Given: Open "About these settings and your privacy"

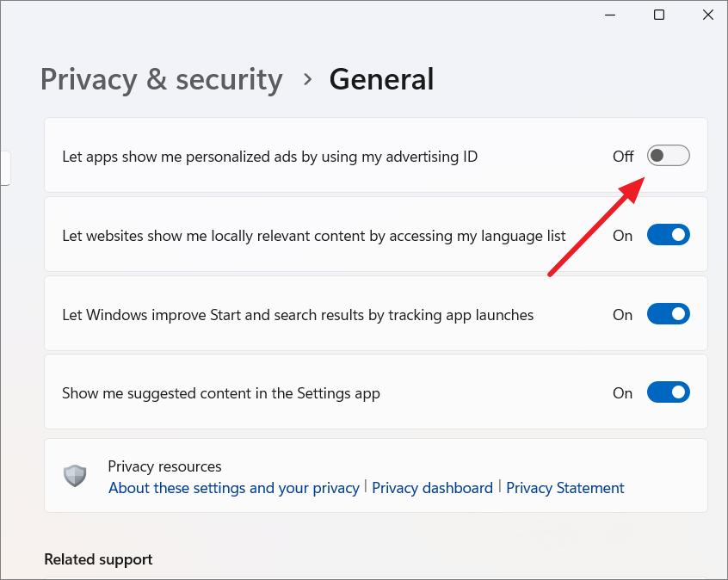Looking at the screenshot, I should (233, 487).
